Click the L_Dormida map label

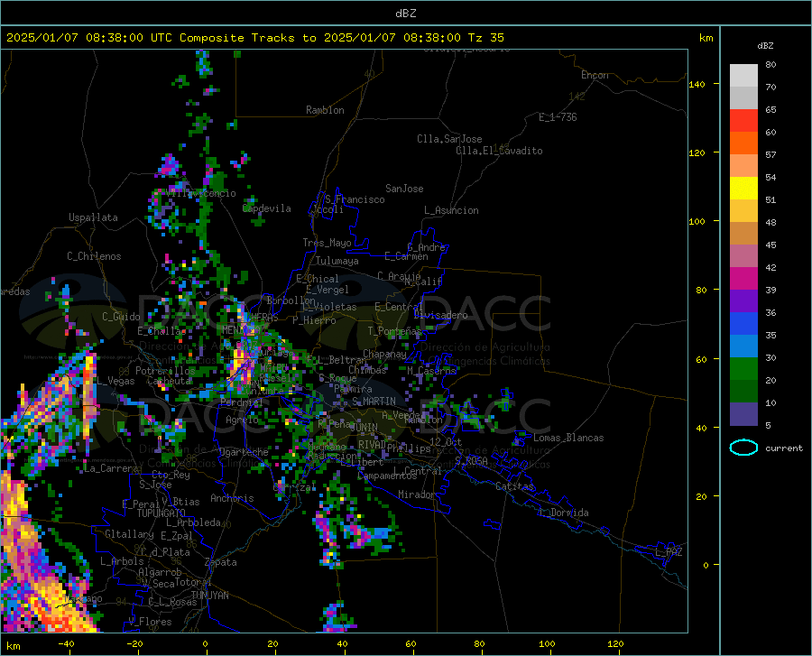564,513
